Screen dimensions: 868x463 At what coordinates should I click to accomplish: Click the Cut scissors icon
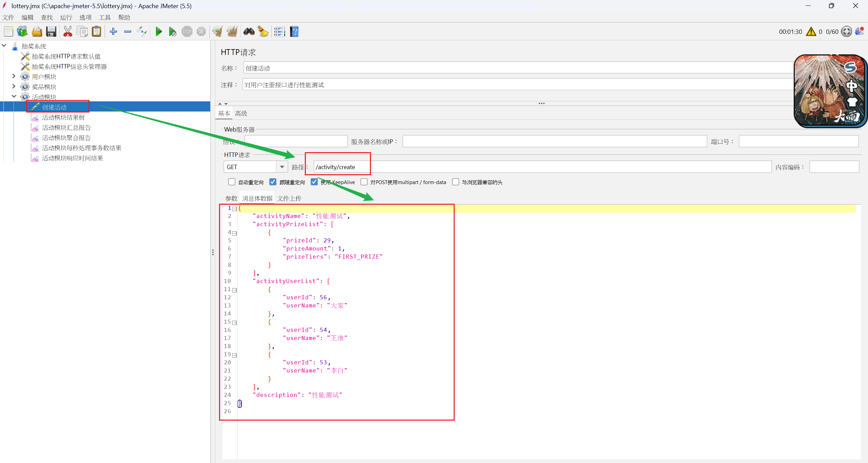point(67,32)
